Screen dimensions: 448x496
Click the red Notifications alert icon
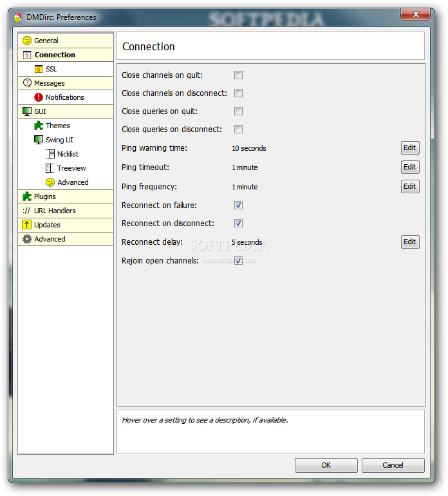pyautogui.click(x=39, y=97)
